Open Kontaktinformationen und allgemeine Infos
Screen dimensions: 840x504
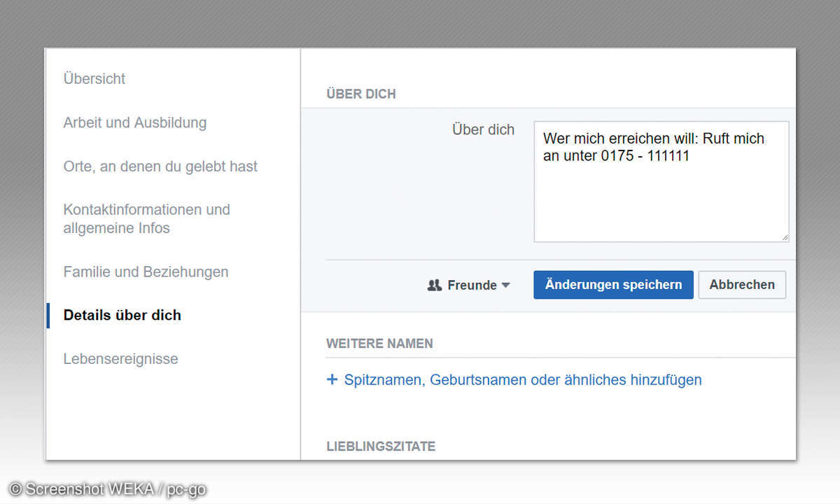point(146,219)
